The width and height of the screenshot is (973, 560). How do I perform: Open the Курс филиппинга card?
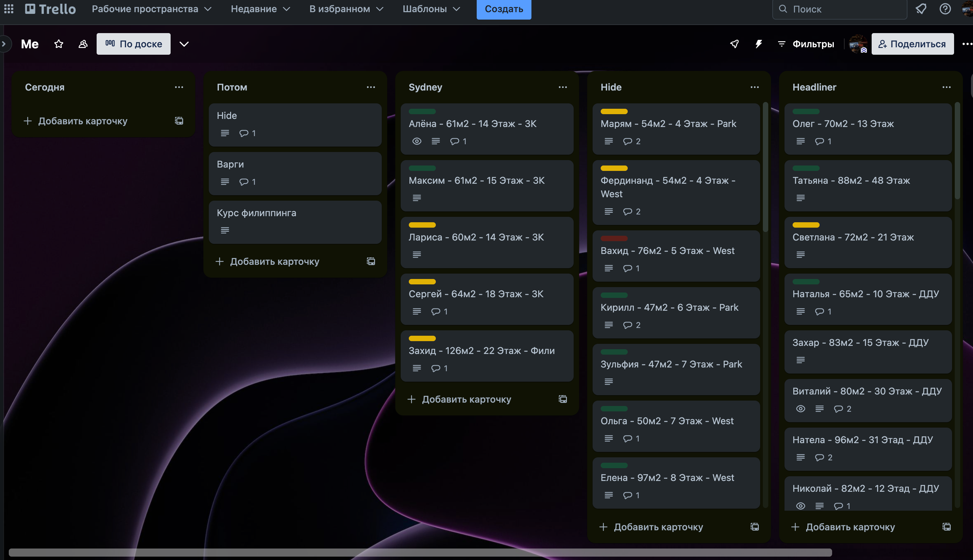(x=295, y=222)
